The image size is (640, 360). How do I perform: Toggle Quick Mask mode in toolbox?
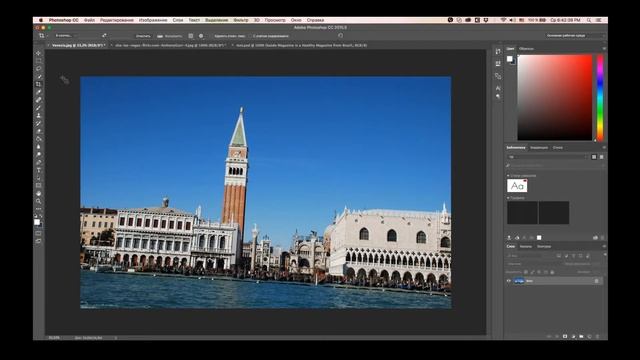pyautogui.click(x=38, y=233)
